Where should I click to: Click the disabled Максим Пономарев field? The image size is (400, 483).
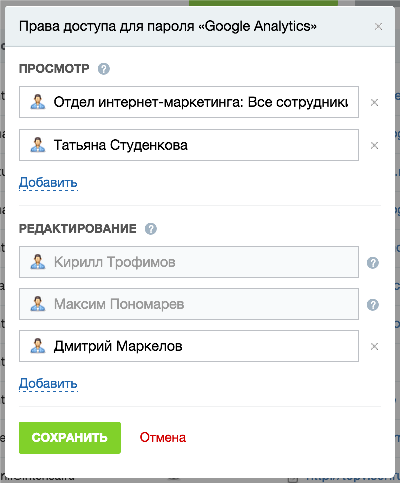(189, 304)
